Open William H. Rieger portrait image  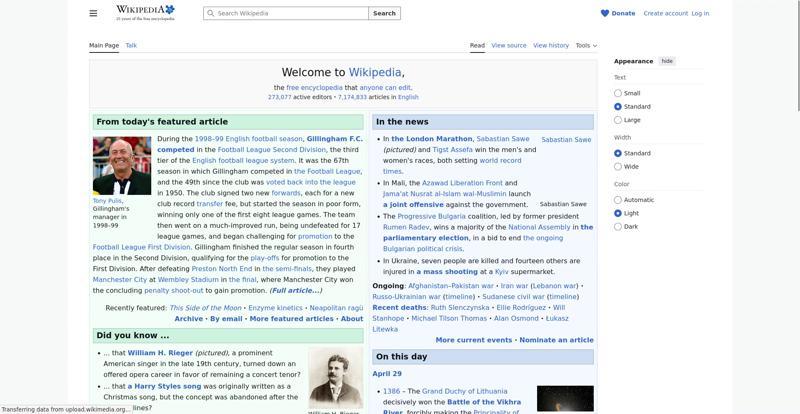335,377
